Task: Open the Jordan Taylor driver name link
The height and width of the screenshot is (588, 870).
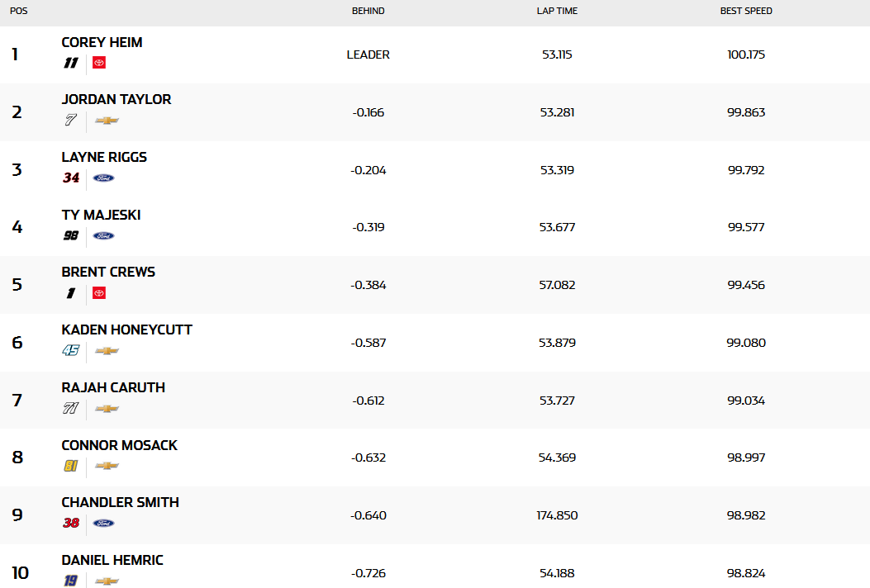Action: click(x=116, y=99)
